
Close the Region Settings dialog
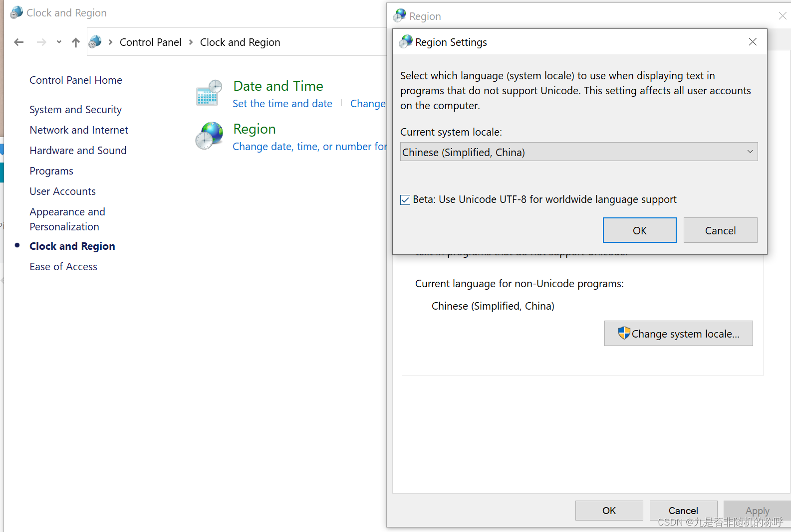point(753,42)
